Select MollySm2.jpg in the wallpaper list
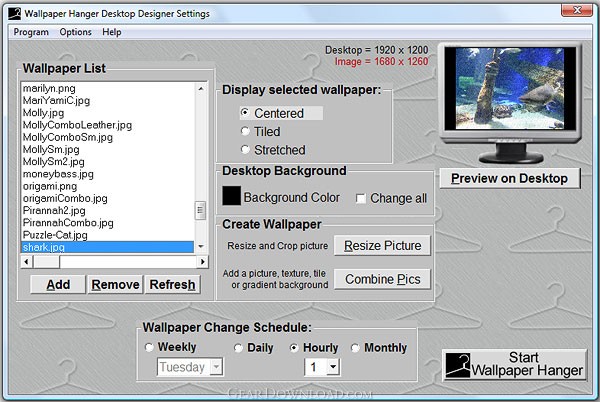Image resolution: width=600 pixels, height=402 pixels. pyautogui.click(x=108, y=162)
